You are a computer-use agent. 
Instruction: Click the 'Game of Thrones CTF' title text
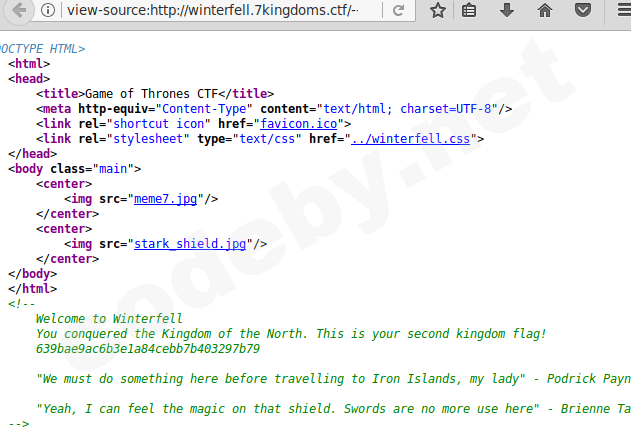tap(151, 94)
